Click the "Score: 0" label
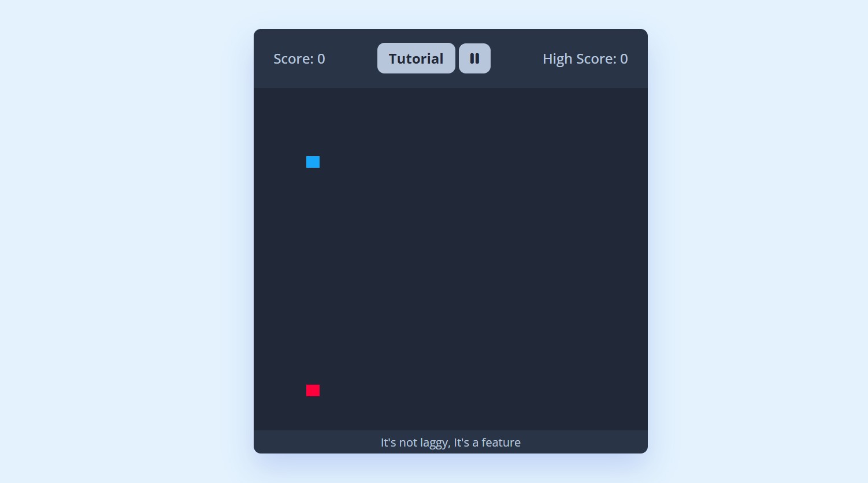 click(299, 59)
